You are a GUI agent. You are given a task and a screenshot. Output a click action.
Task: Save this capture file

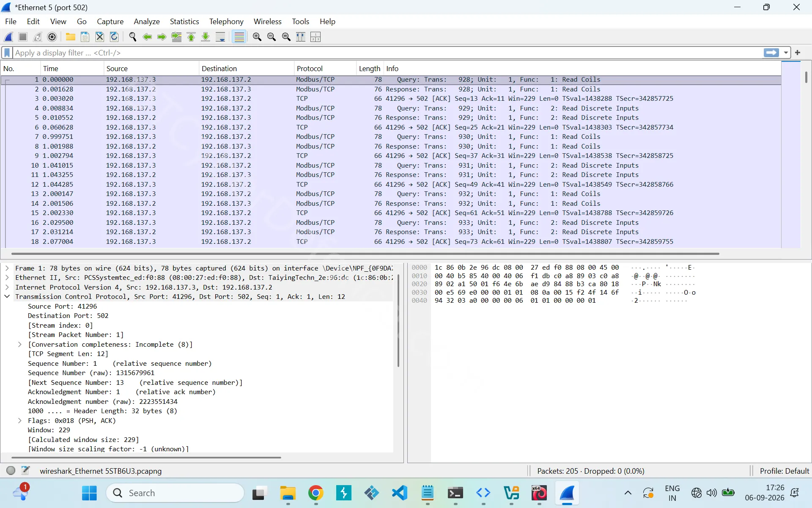click(85, 37)
